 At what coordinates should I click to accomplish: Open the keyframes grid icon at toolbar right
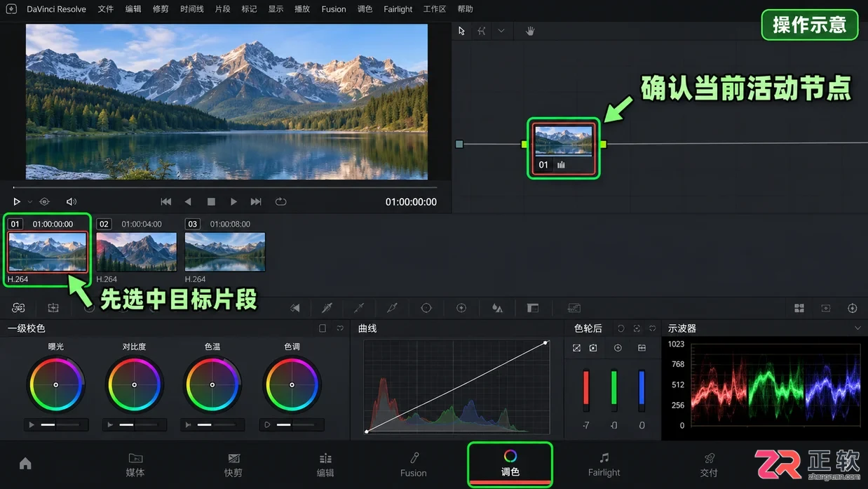coord(799,308)
